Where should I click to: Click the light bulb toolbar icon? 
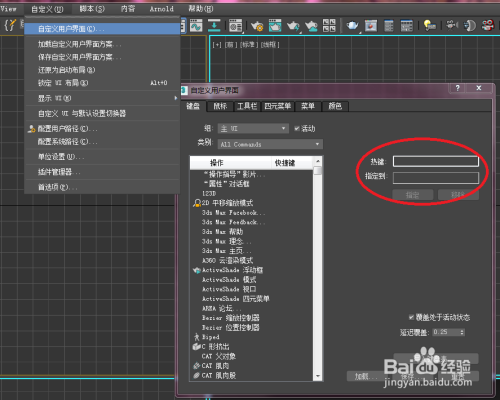(x=429, y=26)
